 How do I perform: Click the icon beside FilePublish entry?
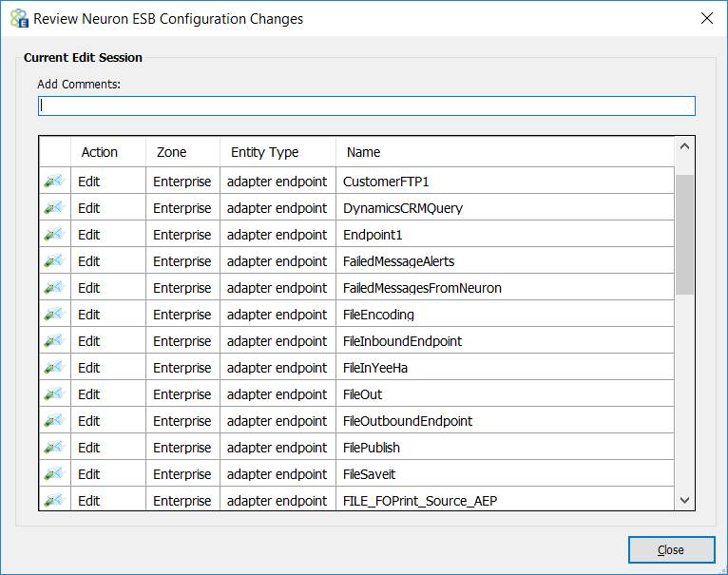[54, 448]
